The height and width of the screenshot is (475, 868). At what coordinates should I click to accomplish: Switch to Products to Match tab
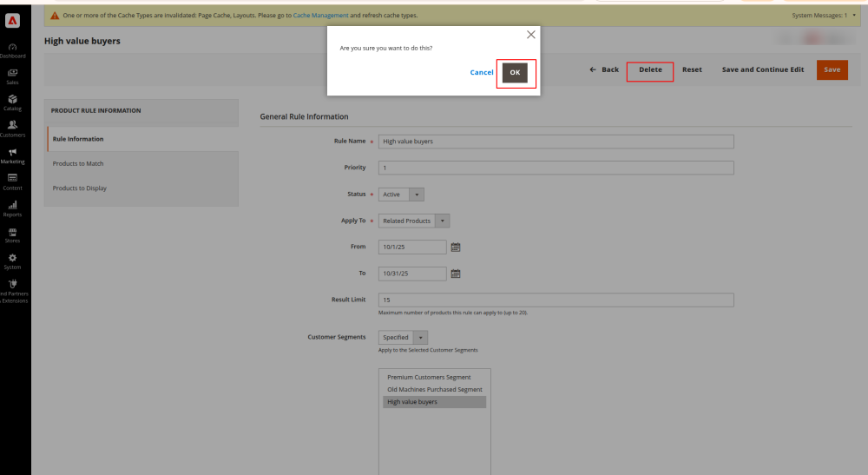78,163
